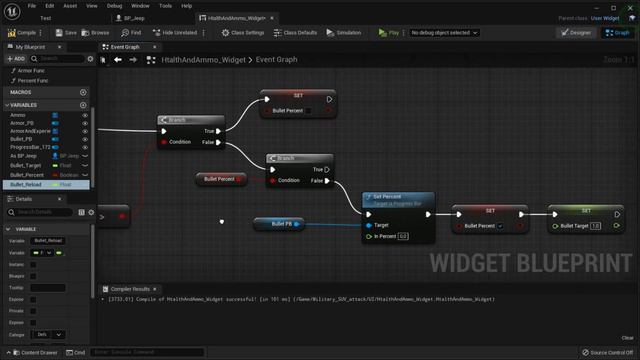Switch to Graph mode
This screenshot has width=640, height=360.
617,33
